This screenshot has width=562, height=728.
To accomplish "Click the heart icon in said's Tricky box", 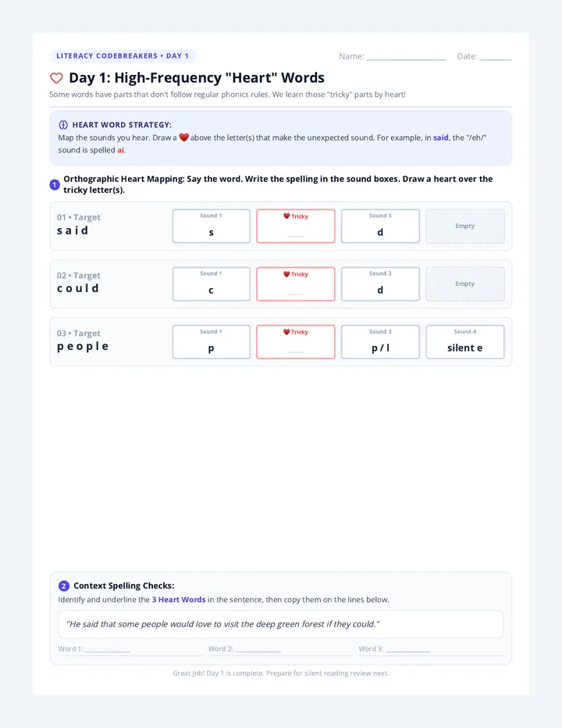I will coord(286,216).
